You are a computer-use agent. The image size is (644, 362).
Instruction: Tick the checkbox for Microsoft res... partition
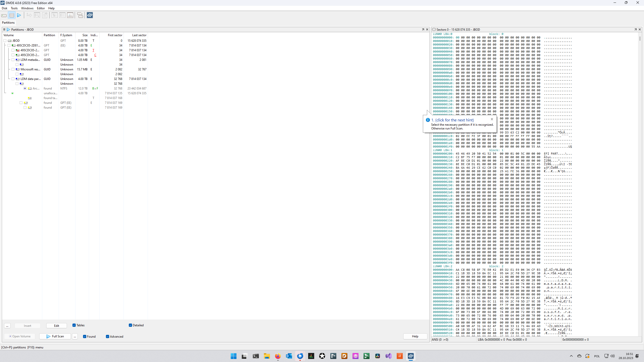[x=13, y=69]
